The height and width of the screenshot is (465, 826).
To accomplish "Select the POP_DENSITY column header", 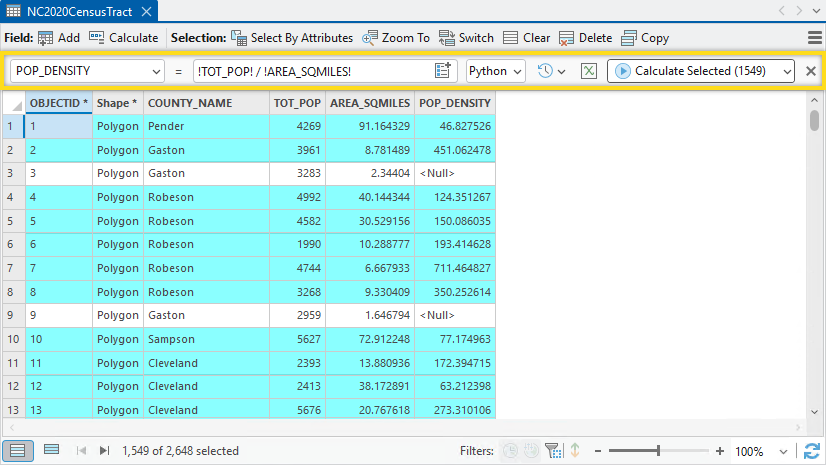I will pyautogui.click(x=455, y=103).
